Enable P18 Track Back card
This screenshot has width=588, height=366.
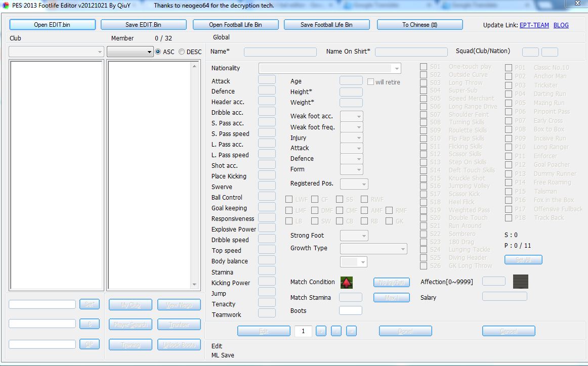[x=509, y=218]
